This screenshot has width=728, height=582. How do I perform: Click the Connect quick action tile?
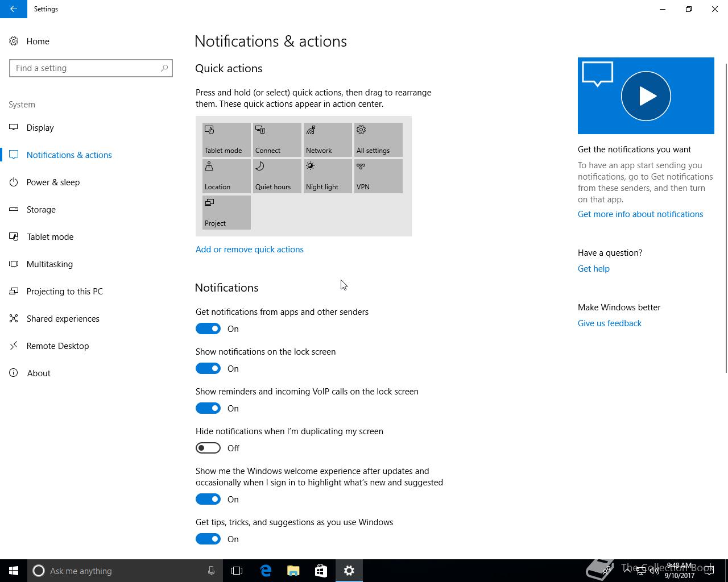[277, 140]
